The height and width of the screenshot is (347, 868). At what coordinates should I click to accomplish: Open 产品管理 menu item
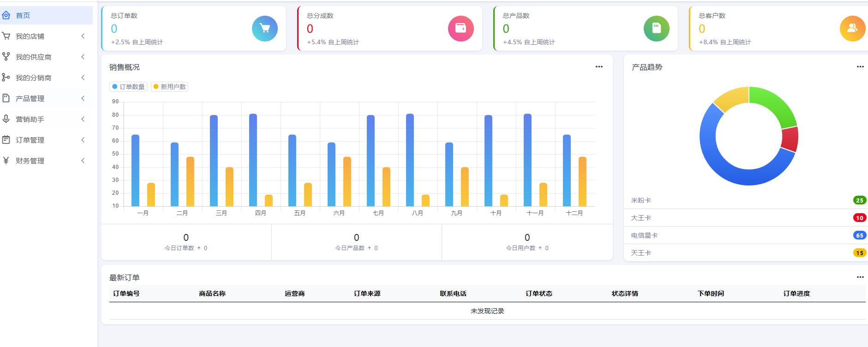[x=46, y=98]
